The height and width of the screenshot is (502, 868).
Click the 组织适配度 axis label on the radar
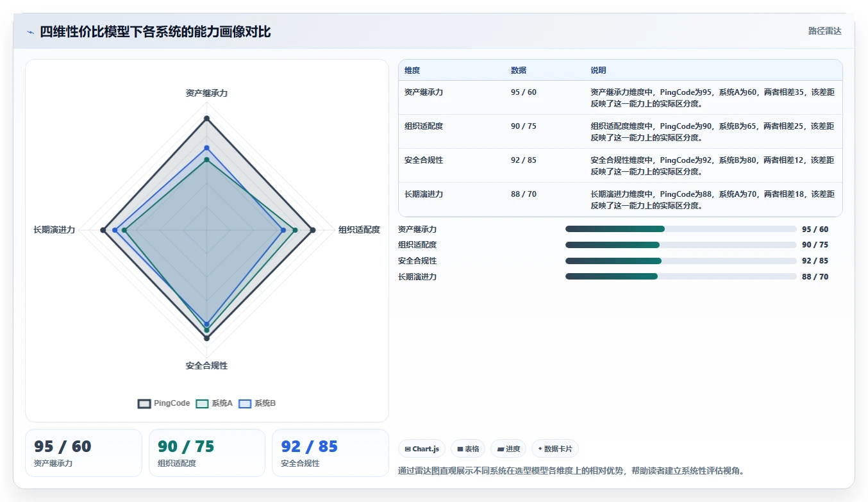pos(359,230)
